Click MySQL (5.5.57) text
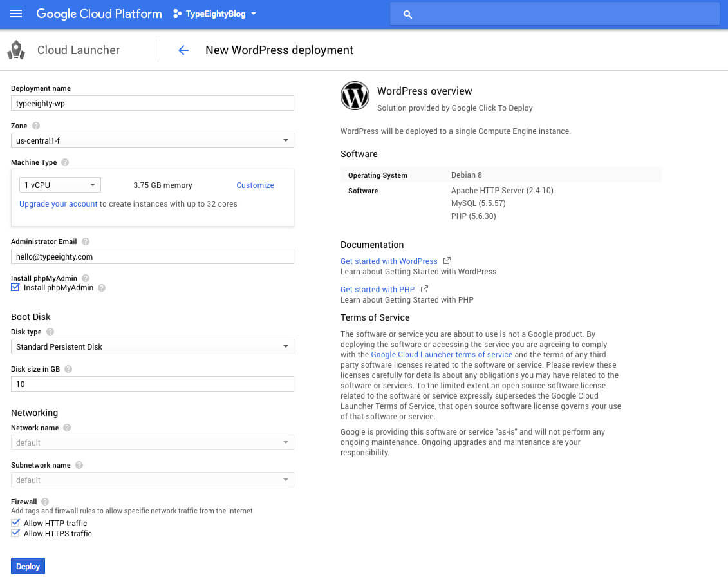 coord(478,203)
